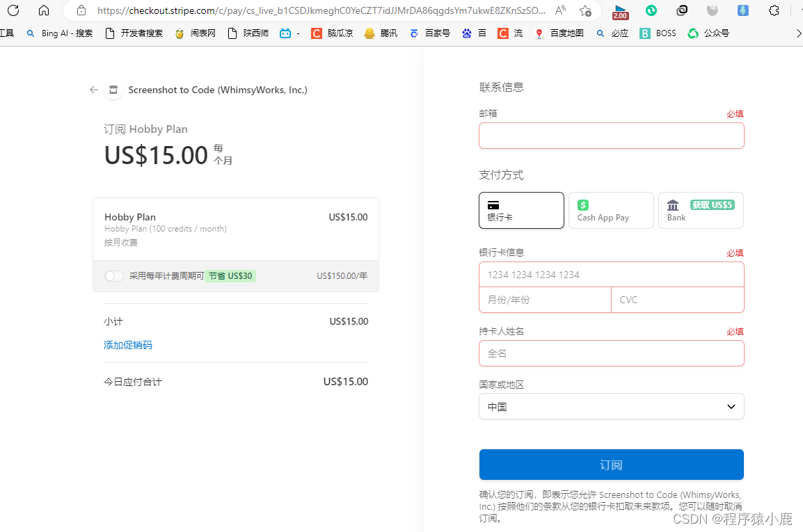Open the extensions puzzle piece menu
The height and width of the screenshot is (532, 803).
[x=774, y=10]
